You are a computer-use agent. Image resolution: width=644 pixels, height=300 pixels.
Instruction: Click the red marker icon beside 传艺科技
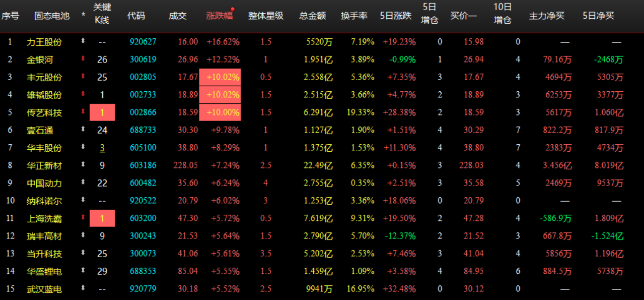coord(83,112)
